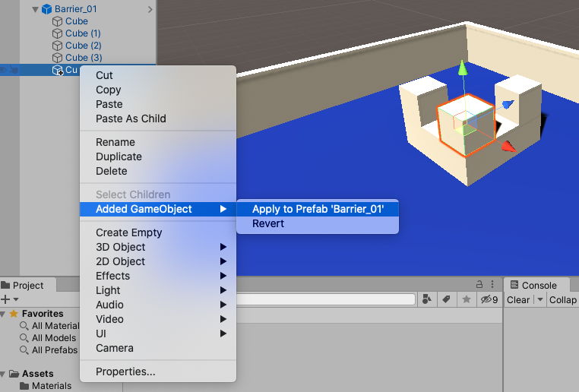Open the dropdown arrow next to Clear
Image resolution: width=579 pixels, height=392 pixels.
coord(539,299)
